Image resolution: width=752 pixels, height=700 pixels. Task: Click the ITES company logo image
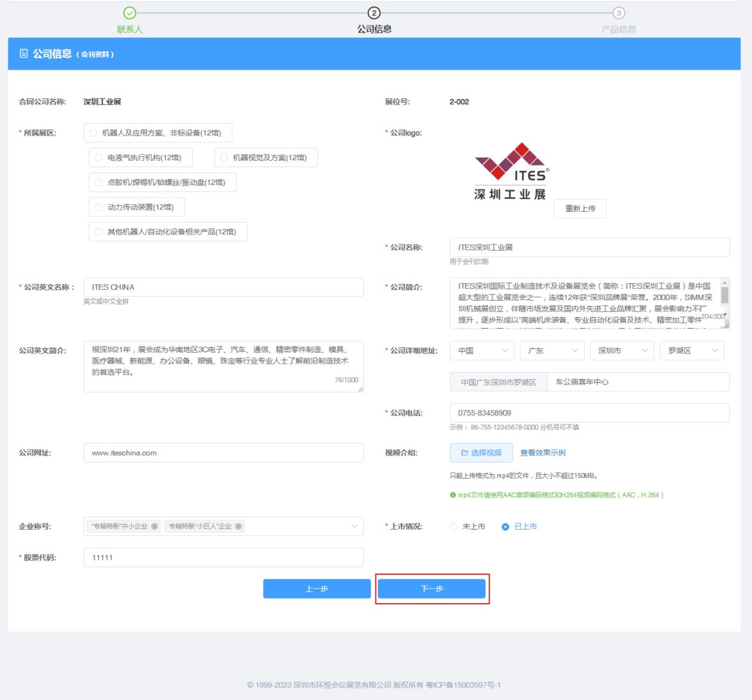tap(511, 171)
